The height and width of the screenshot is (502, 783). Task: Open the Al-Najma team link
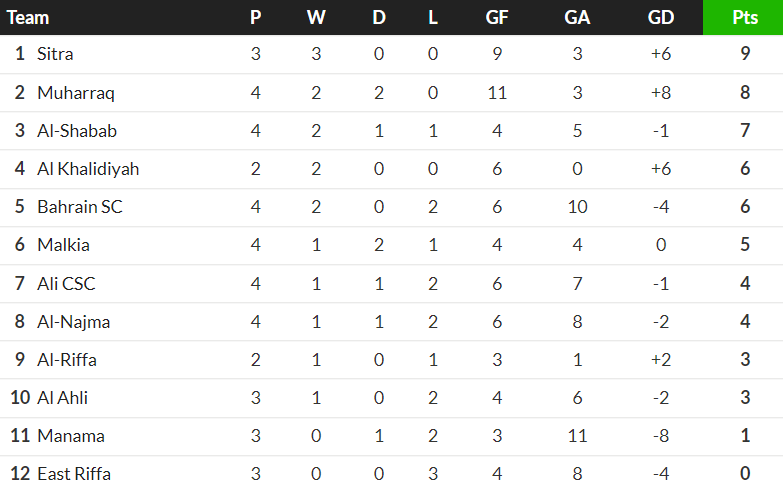pos(73,321)
